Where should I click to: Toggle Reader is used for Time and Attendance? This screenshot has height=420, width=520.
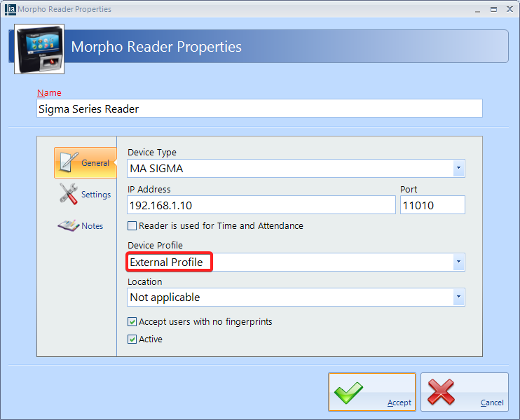click(132, 226)
